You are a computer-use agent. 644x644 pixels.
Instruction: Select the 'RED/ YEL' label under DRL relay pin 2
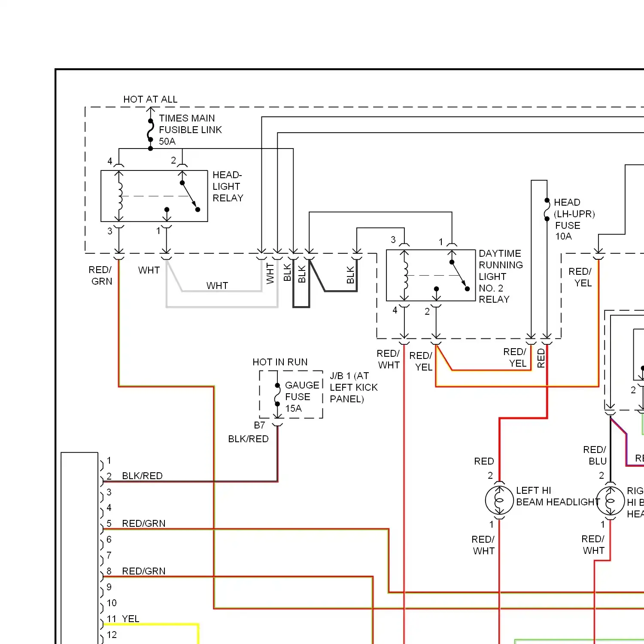point(421,361)
